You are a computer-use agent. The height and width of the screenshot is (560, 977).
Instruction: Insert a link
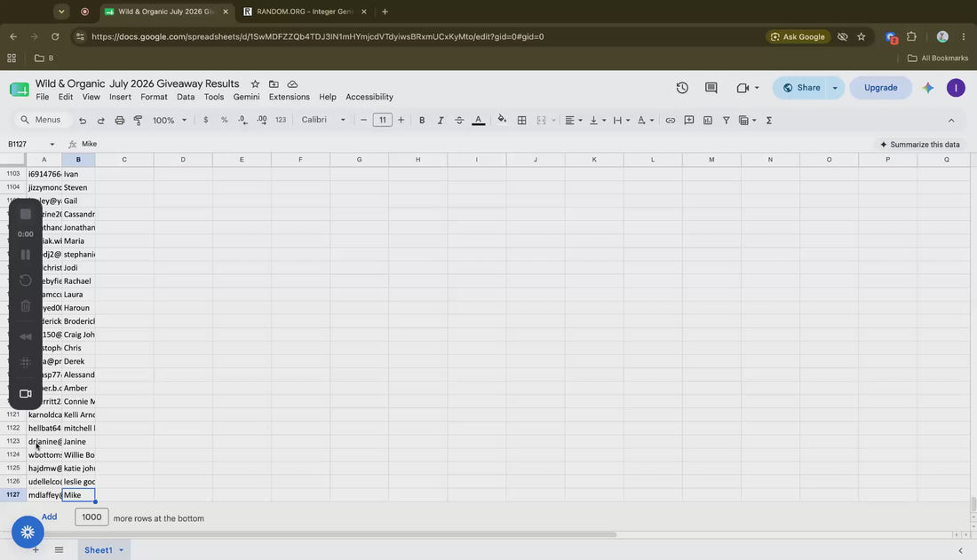click(x=671, y=120)
